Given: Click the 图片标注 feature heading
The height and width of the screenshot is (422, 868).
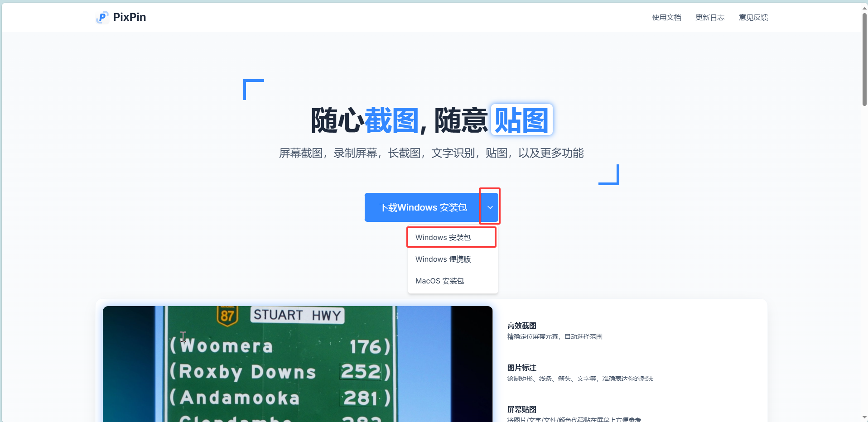Looking at the screenshot, I should click(521, 368).
